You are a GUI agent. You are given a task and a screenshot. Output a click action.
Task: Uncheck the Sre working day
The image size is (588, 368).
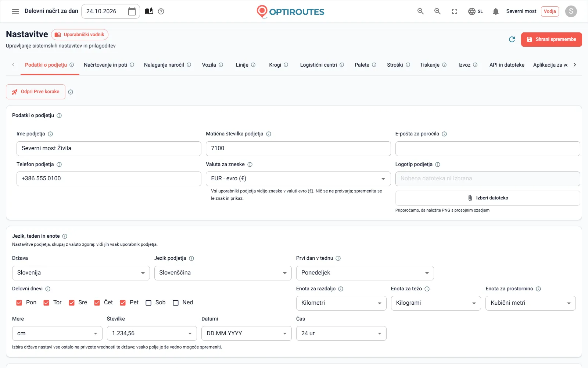(x=72, y=303)
